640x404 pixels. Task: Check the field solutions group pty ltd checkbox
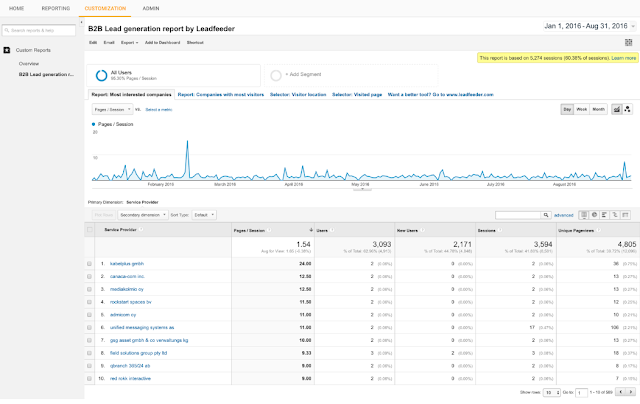pyautogui.click(x=89, y=353)
